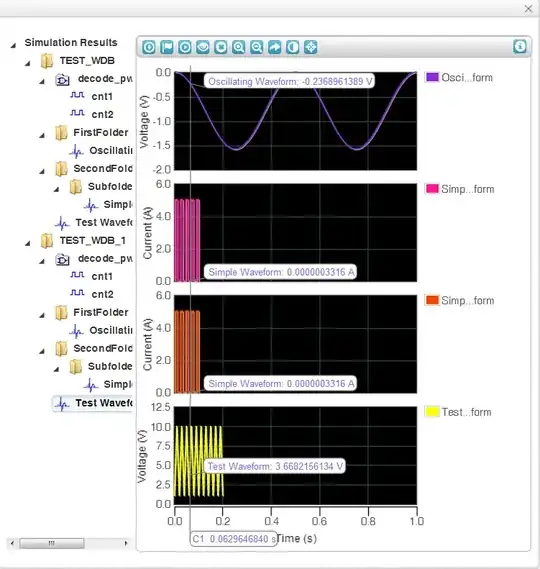This screenshot has height=569, width=540.
Task: Collapse the Simulation Results root node
Action: pyautogui.click(x=13, y=45)
